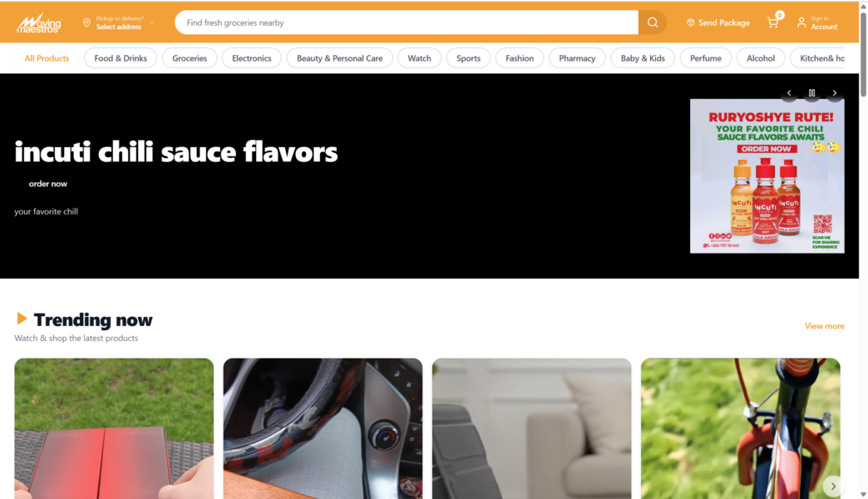Open the shopping cart icon
The width and height of the screenshot is (868, 499).
(x=772, y=22)
